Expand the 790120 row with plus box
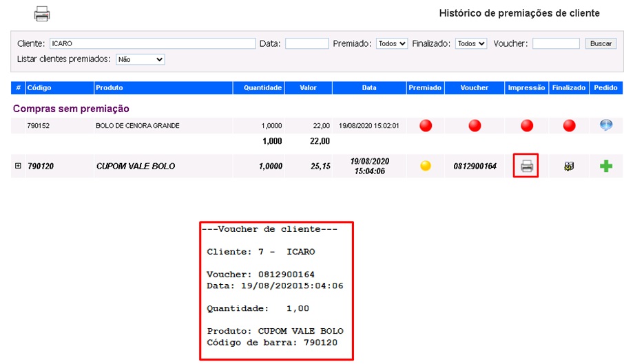 pyautogui.click(x=18, y=166)
